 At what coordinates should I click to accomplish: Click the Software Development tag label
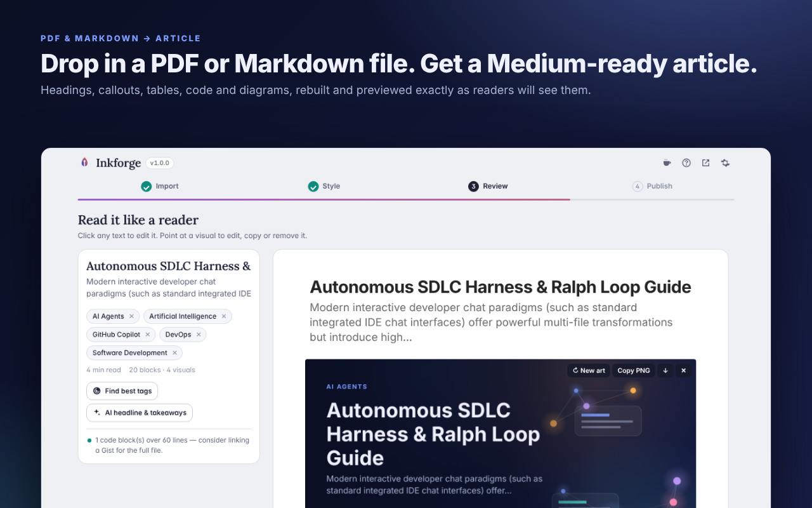[130, 353]
